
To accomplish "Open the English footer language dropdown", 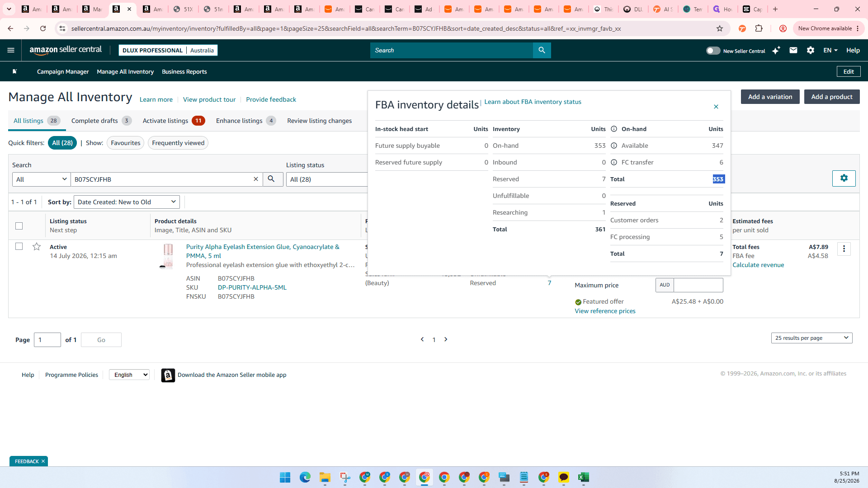I will coord(129,375).
